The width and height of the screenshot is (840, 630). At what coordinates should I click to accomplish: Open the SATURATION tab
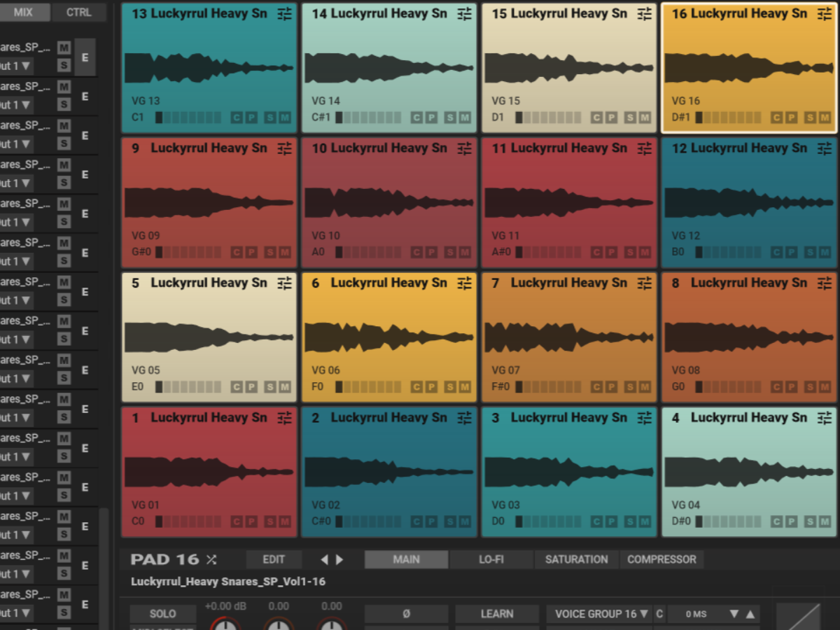point(577,559)
